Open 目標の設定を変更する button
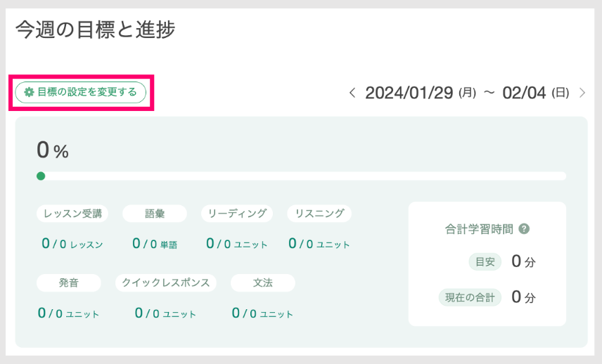Viewport: 602px width, 364px height. (80, 92)
